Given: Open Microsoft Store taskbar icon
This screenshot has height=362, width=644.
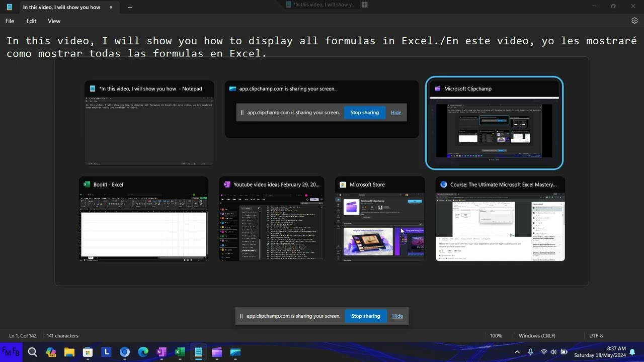Looking at the screenshot, I should tap(88, 352).
